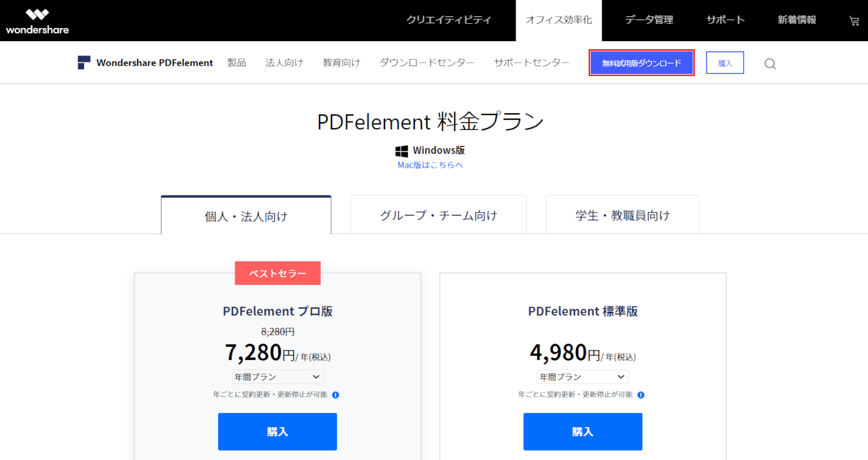Click 購入 for PDFelement プロ版
Image resolution: width=868 pixels, height=460 pixels.
pyautogui.click(x=277, y=431)
